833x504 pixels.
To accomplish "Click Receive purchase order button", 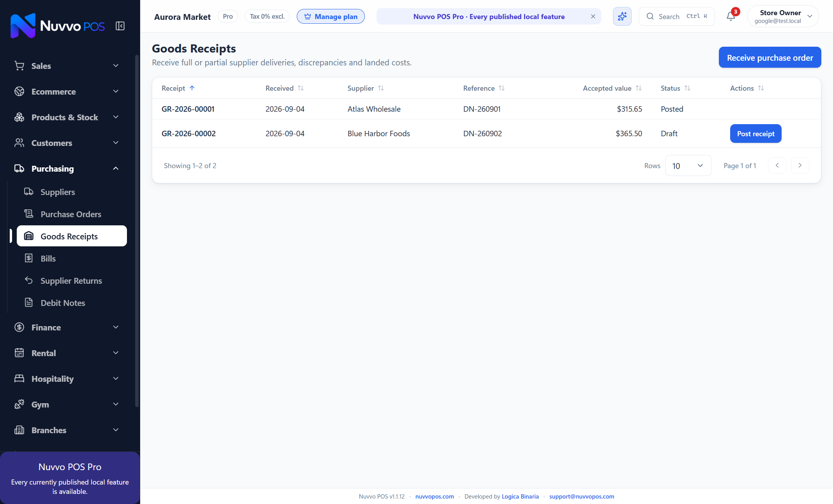I will pos(770,58).
